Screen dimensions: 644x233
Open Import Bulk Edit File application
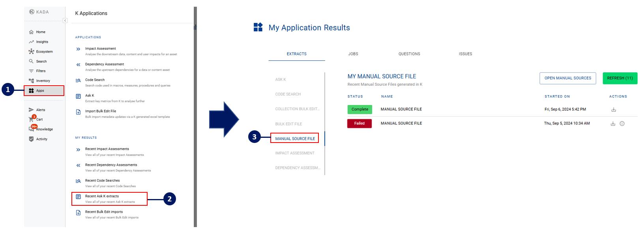(x=100, y=111)
